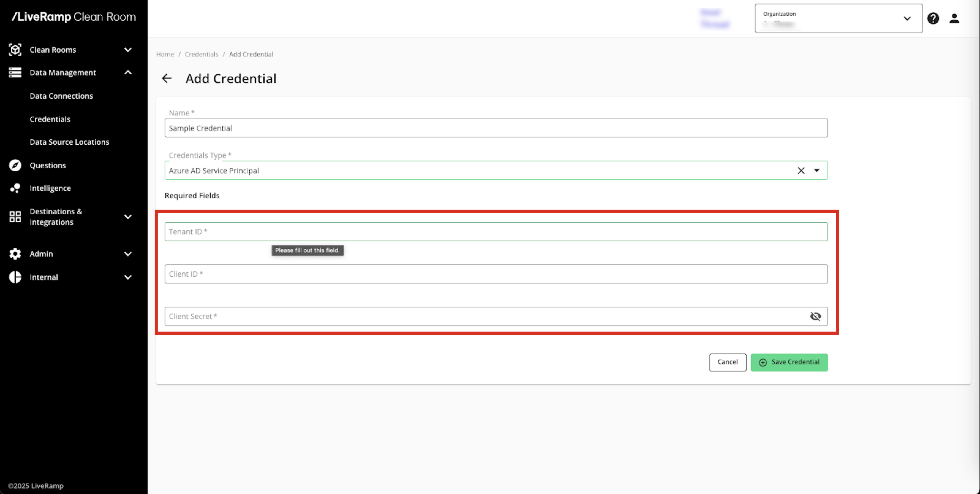The height and width of the screenshot is (494, 980).
Task: Select Data Source Locations menu item
Action: (x=69, y=142)
